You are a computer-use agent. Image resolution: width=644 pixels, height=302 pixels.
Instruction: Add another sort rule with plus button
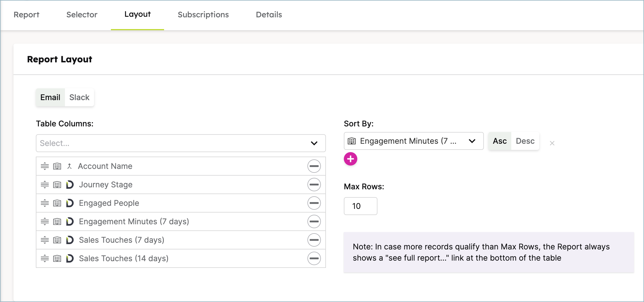coord(351,159)
